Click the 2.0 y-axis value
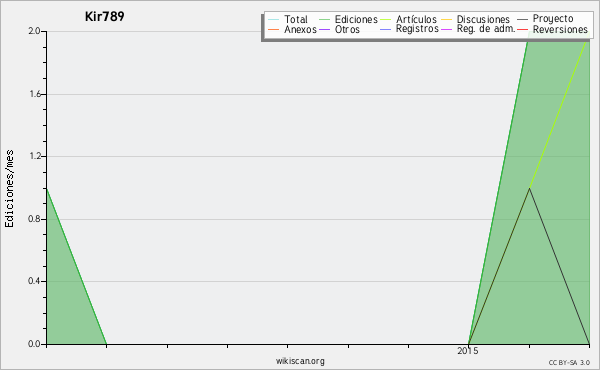This screenshot has width=600, height=370. [35, 31]
